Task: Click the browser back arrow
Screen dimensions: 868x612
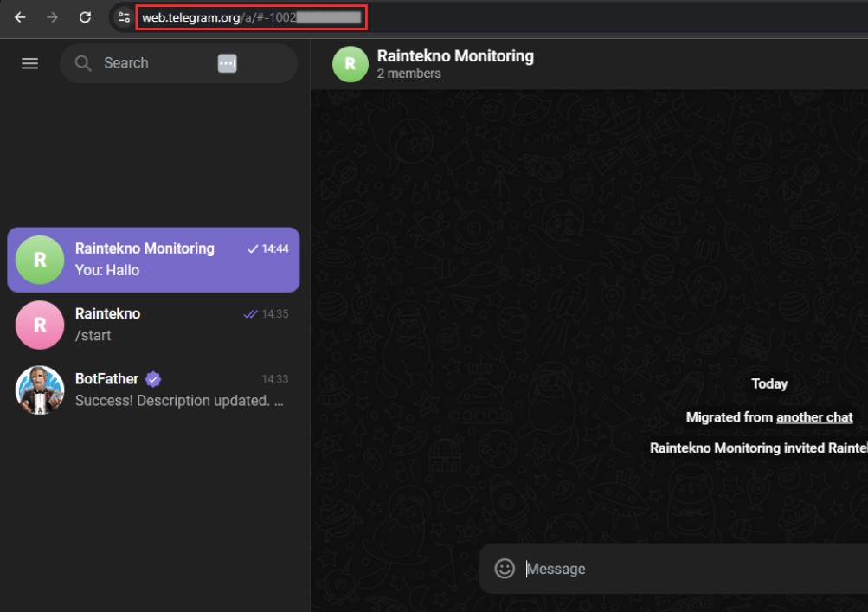Action: coord(20,17)
